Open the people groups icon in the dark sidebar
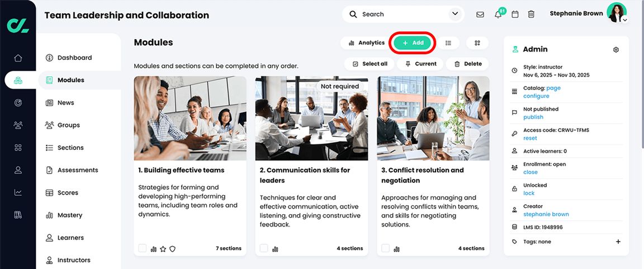 [18, 125]
